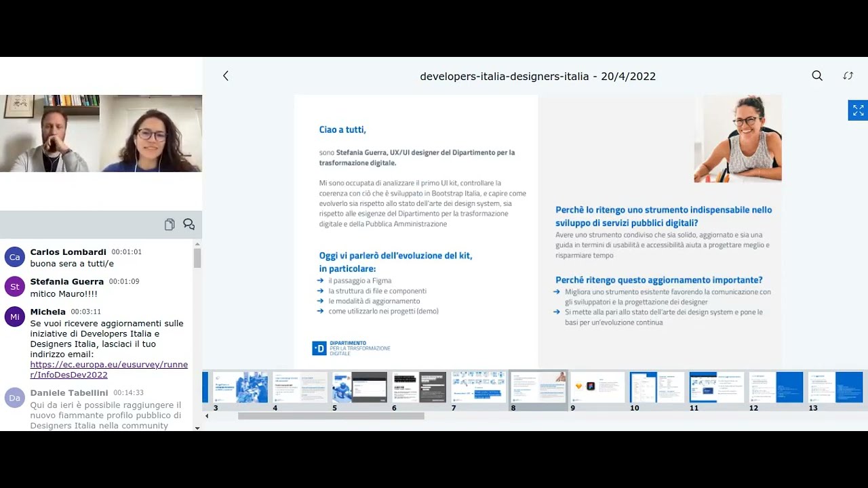Click the swap layout arrows icon

(848, 76)
